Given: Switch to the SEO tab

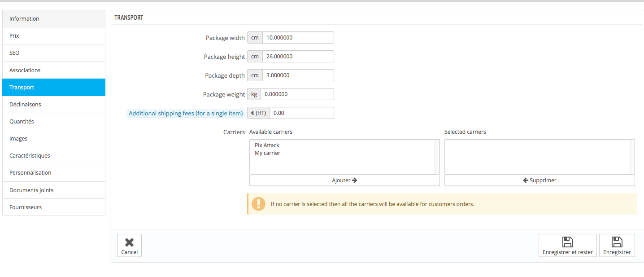Looking at the screenshot, I should pyautogui.click(x=54, y=53).
